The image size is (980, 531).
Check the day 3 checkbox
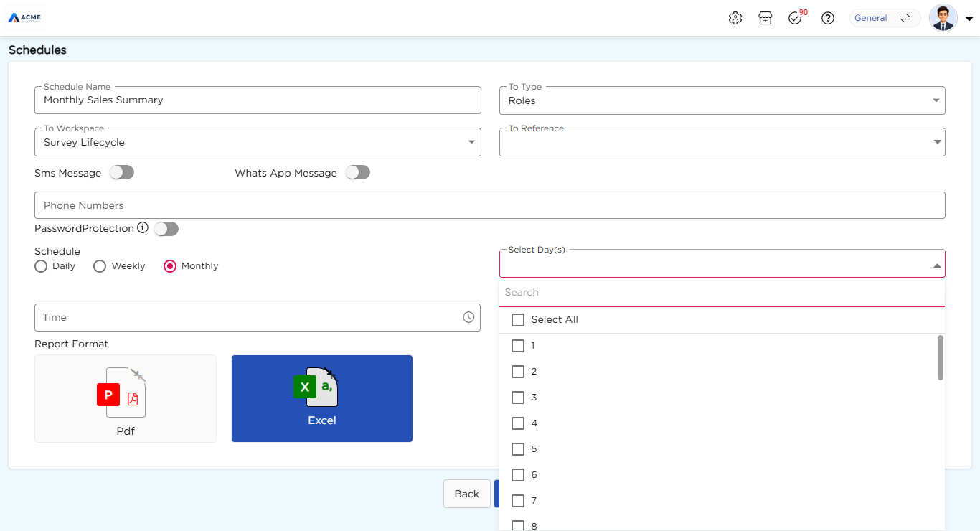(518, 398)
